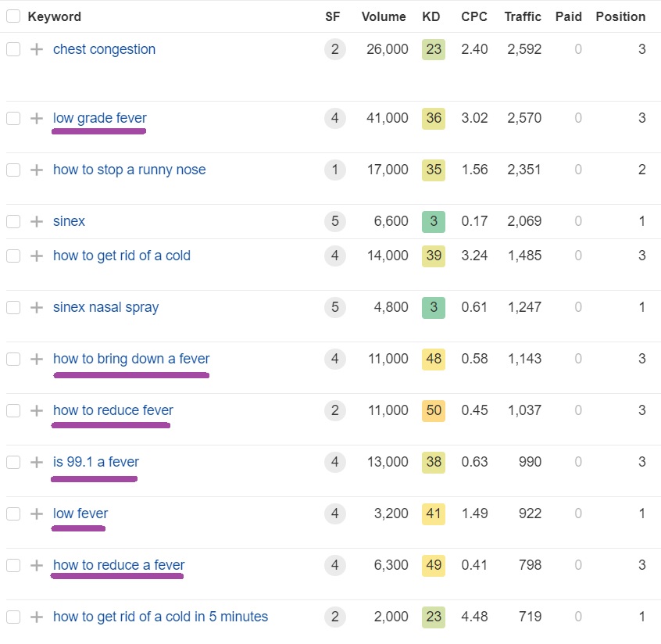Sort the table by the Volume column header

384,16
